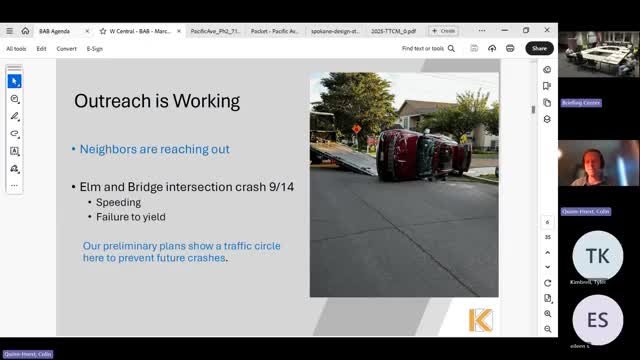Go to Acrobat Home icon
The height and width of the screenshot is (360, 640).
pyautogui.click(x=25, y=31)
